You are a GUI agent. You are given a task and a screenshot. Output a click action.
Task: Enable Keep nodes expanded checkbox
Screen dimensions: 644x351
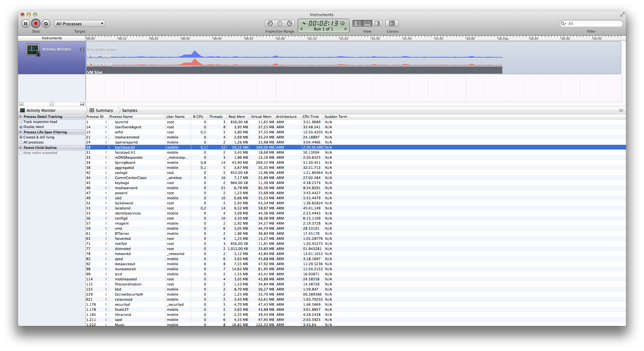pyautogui.click(x=21, y=153)
